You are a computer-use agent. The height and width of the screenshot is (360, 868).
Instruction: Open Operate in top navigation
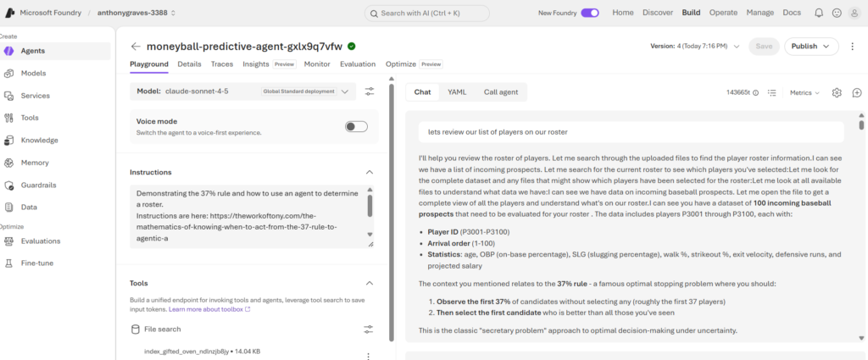click(724, 13)
